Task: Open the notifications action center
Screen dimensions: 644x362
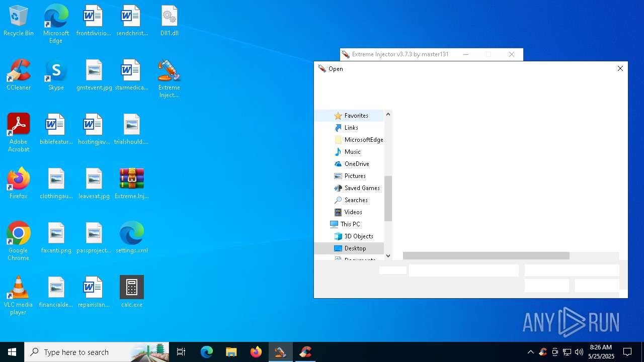Action: [x=627, y=352]
